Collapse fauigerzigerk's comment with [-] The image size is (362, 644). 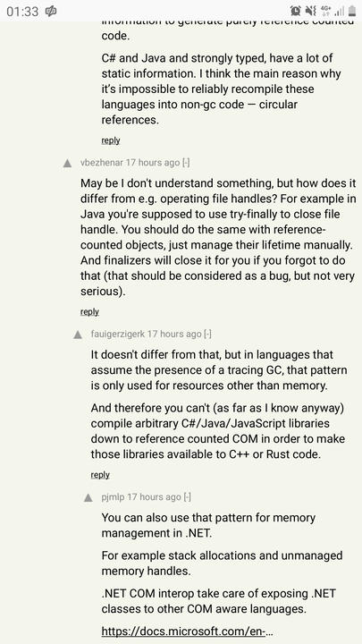(x=207, y=334)
